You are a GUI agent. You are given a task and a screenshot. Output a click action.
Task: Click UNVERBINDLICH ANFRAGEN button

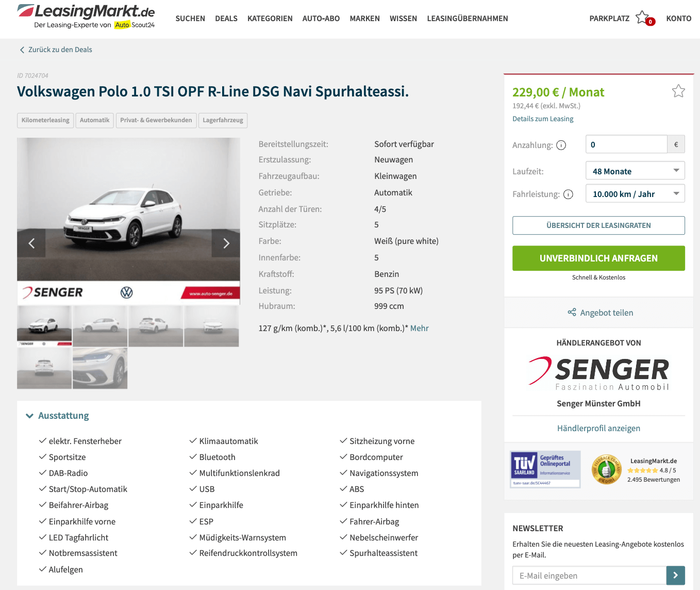pyautogui.click(x=598, y=258)
